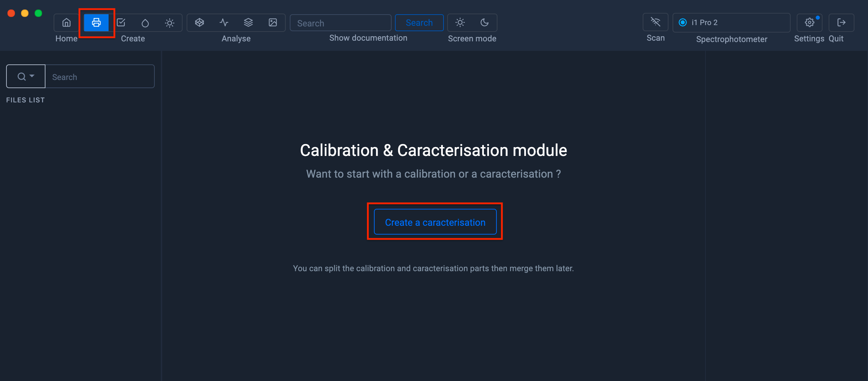The image size is (868, 381).
Task: Go to the Home module icon
Action: click(67, 23)
